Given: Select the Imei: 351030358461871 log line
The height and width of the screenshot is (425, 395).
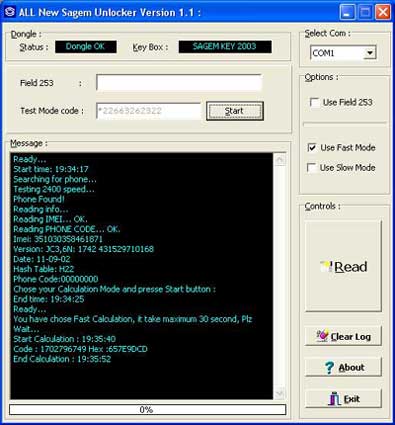Looking at the screenshot, I should (x=58, y=239).
